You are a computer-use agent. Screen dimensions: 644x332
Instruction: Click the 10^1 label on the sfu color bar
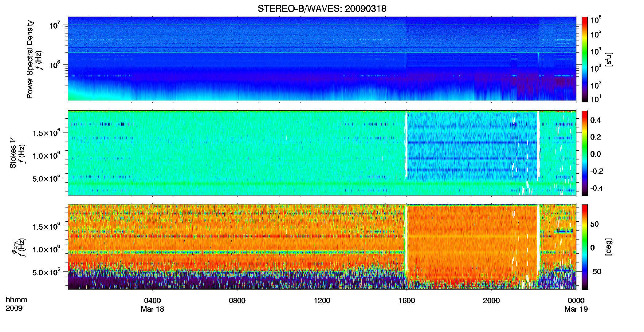click(596, 99)
